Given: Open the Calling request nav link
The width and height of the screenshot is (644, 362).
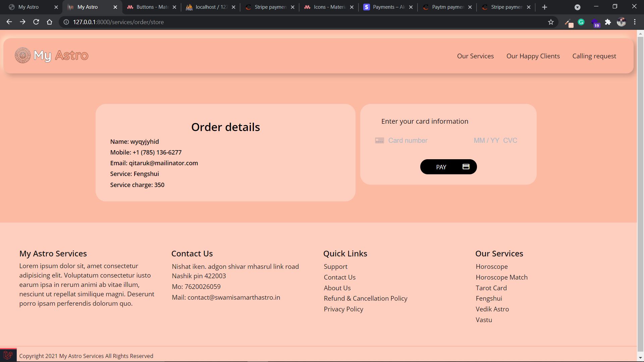Looking at the screenshot, I should (x=594, y=56).
